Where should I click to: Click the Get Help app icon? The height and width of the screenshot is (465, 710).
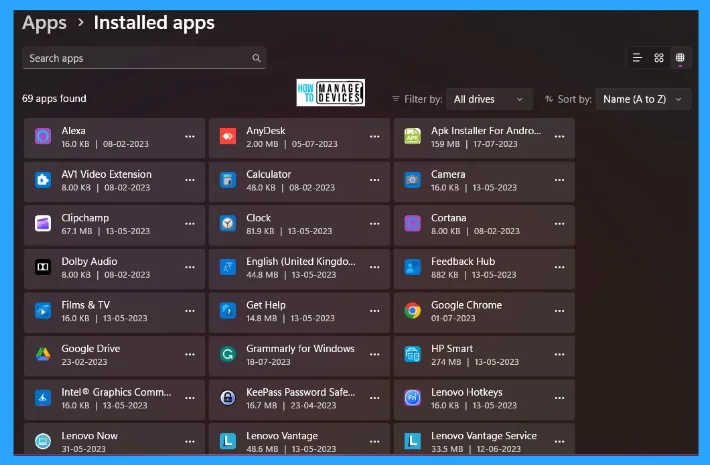[228, 311]
